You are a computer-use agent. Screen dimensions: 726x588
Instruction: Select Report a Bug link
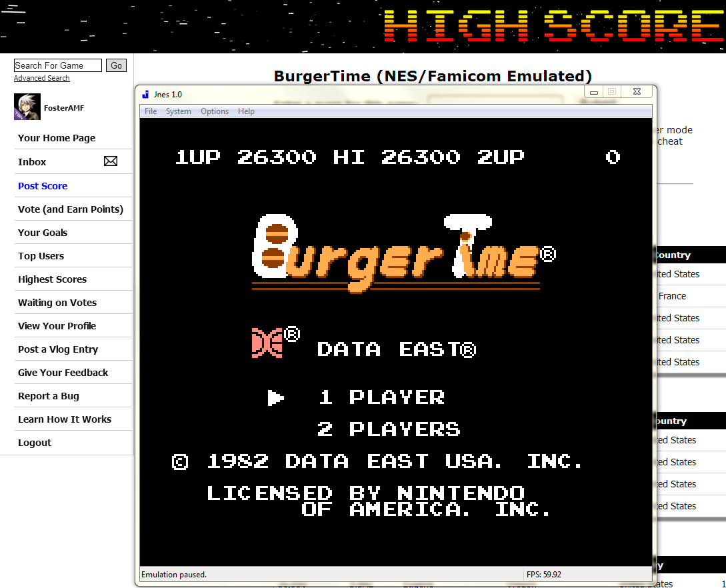pyautogui.click(x=49, y=396)
